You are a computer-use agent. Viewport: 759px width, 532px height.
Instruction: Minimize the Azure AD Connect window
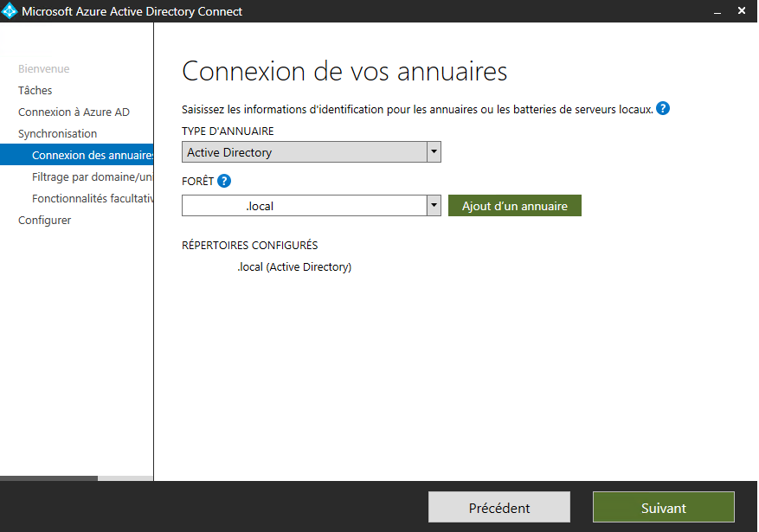717,11
